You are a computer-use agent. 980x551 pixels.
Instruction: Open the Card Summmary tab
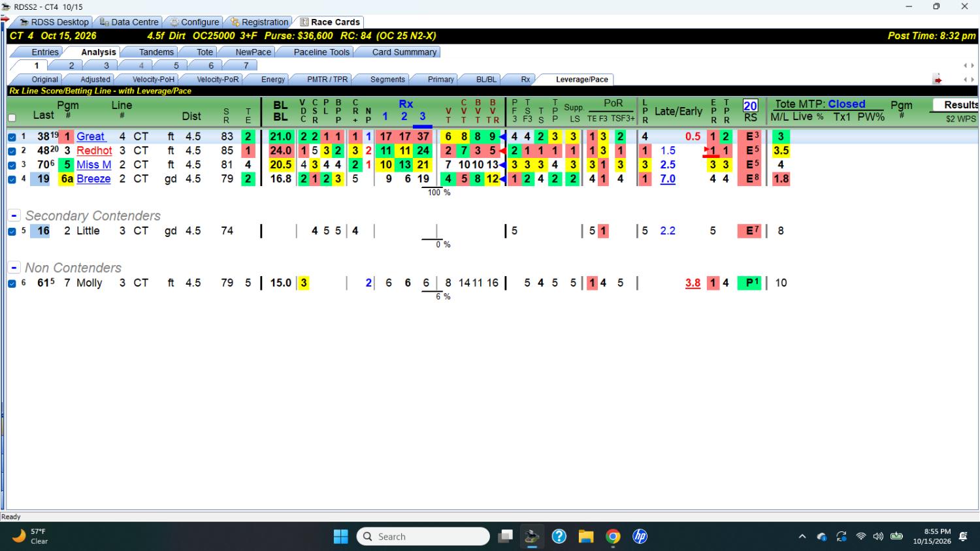tap(404, 52)
